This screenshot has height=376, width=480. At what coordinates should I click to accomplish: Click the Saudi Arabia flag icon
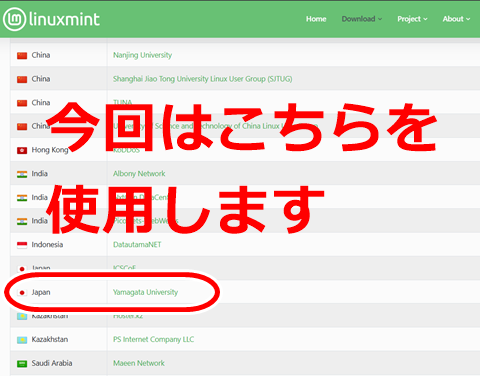(22, 363)
